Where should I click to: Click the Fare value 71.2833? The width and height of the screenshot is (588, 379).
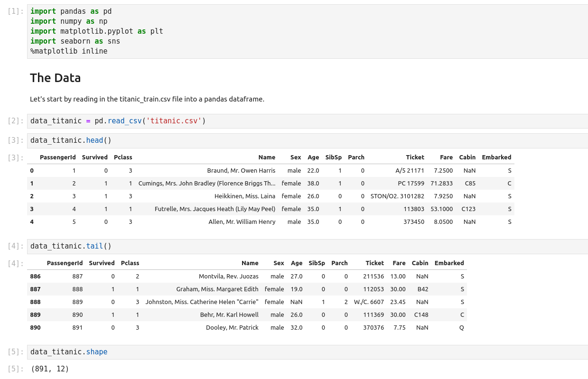441,183
